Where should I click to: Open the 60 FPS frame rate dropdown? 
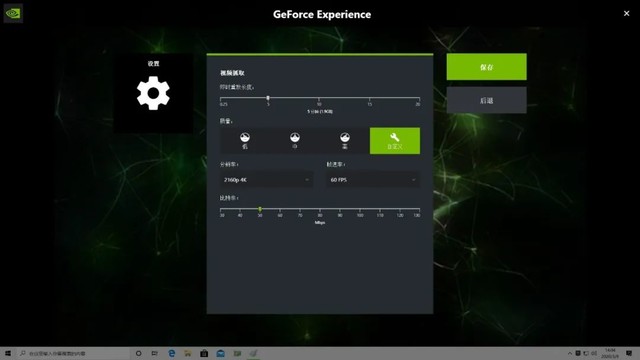[373, 180]
